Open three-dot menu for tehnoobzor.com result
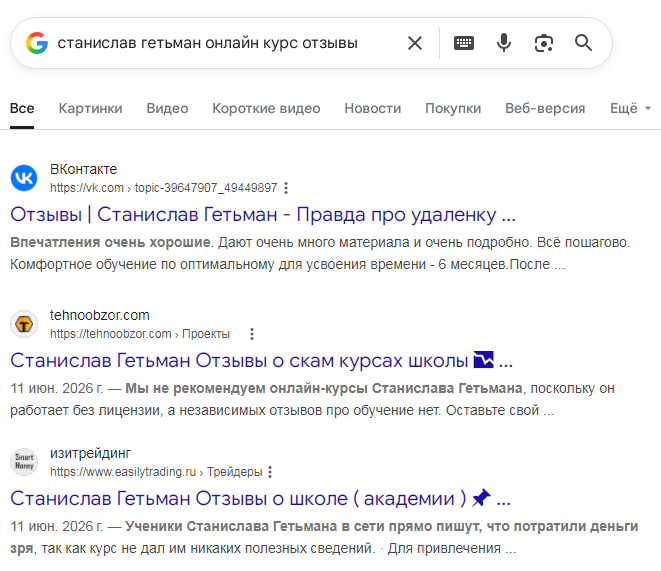This screenshot has width=661, height=571. click(252, 334)
